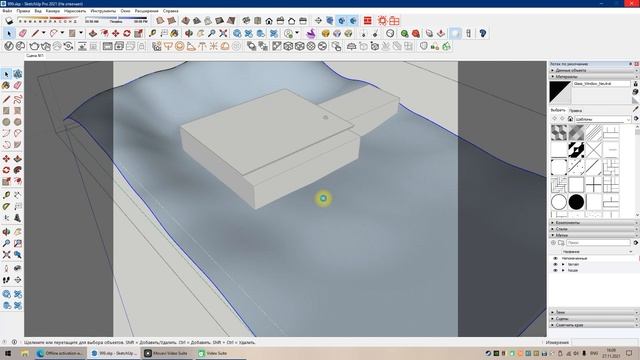This screenshot has width=640, height=360.
Task: Activate the material eyedropper sampler
Action: click(636, 109)
